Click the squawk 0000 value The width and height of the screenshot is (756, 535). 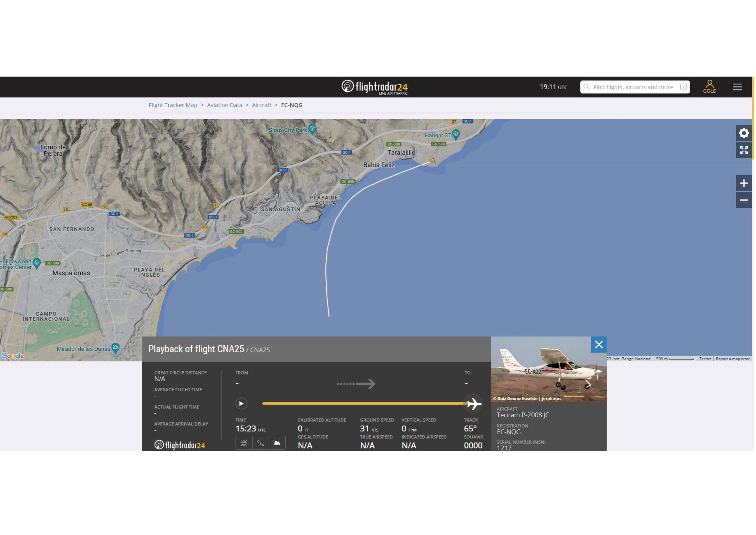tap(473, 446)
